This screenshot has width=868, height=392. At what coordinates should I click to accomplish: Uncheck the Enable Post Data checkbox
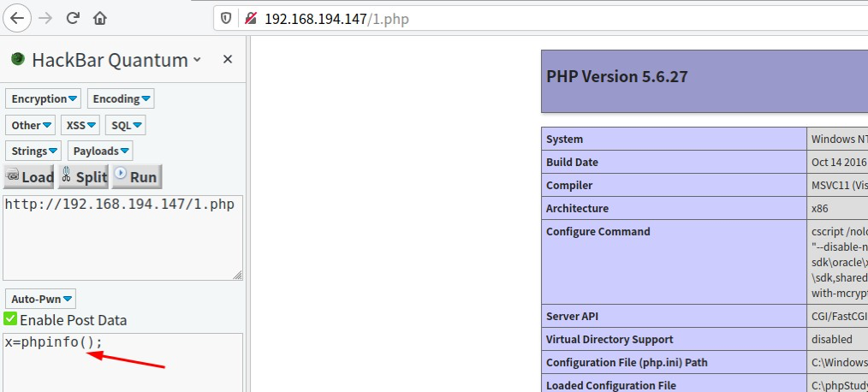coord(10,319)
